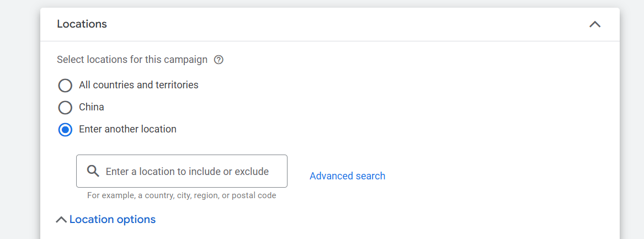Click the 'For example, a country' hint text
The width and height of the screenshot is (644, 239).
(182, 195)
